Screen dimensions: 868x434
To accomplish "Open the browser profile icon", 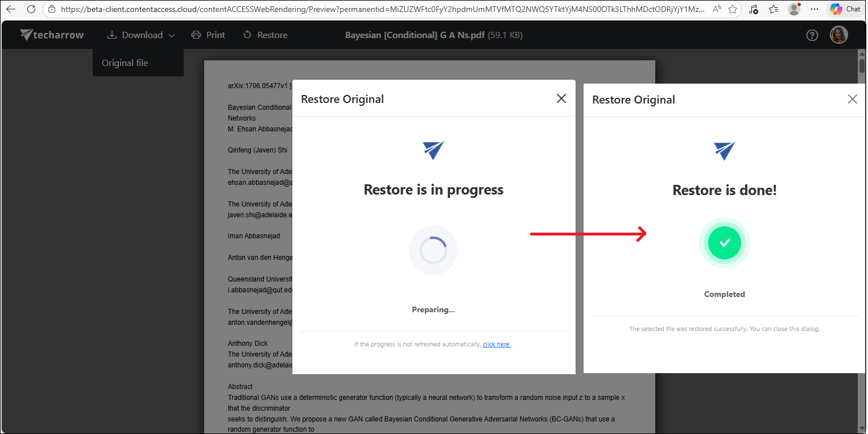I will [x=795, y=9].
